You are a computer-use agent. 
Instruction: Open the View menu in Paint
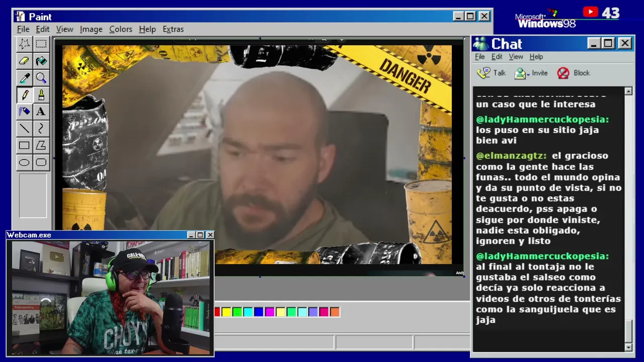coord(65,29)
